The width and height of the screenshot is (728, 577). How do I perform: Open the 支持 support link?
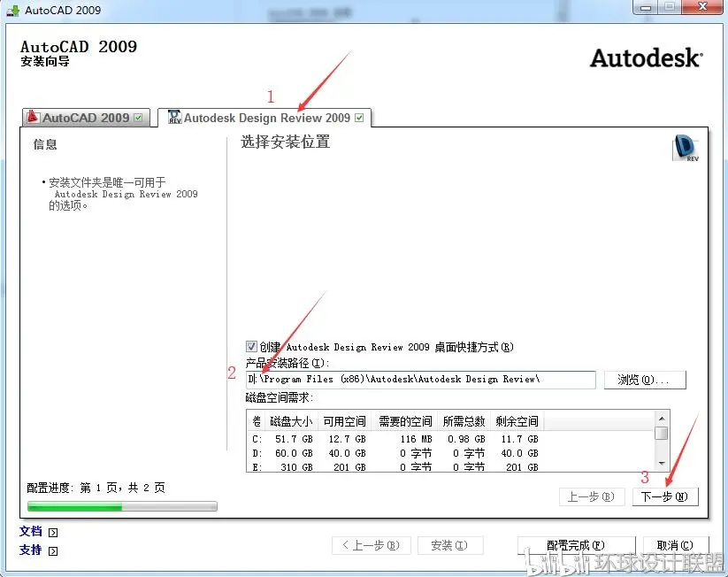click(31, 550)
